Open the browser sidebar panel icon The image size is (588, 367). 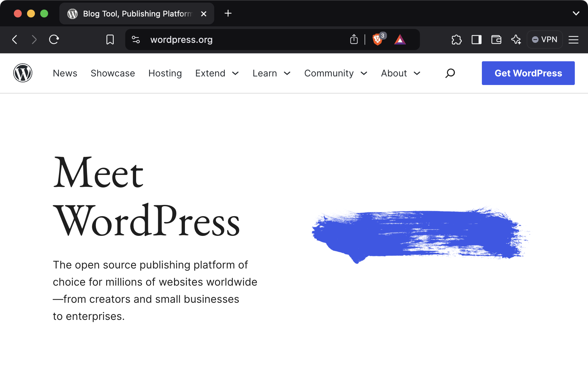pos(476,40)
